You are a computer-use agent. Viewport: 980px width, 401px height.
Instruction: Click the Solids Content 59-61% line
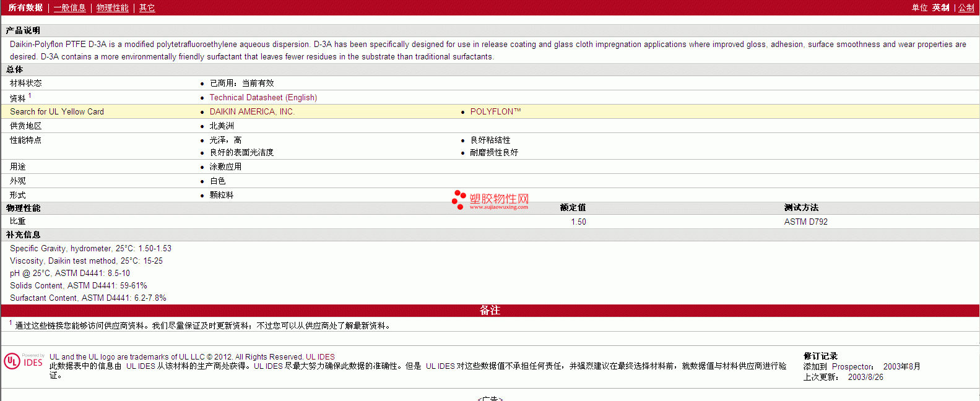point(79,286)
